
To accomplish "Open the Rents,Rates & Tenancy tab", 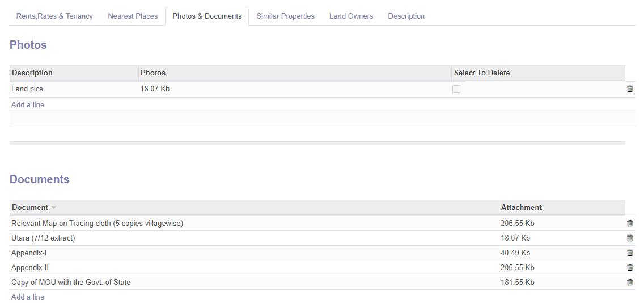I will (x=54, y=16).
